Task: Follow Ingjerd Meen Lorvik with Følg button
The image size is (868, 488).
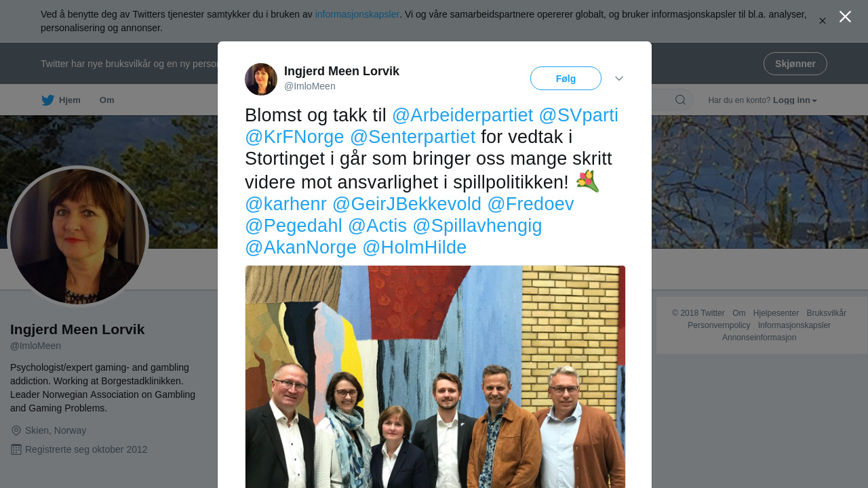Action: click(x=566, y=79)
